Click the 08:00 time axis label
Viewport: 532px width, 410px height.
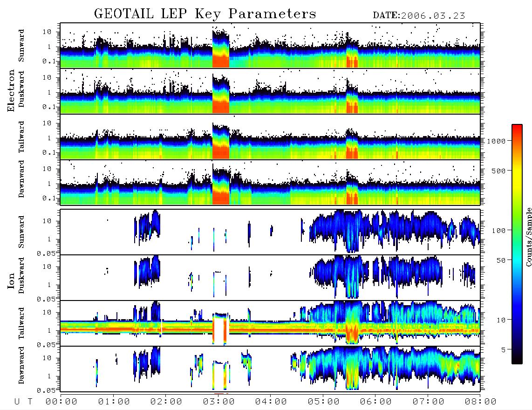coord(480,402)
